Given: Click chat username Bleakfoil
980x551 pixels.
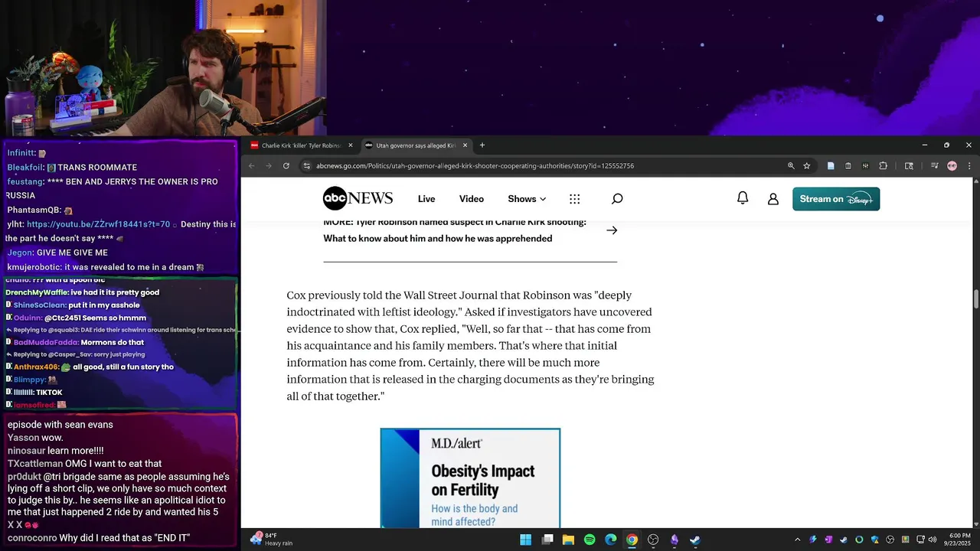Looking at the screenshot, I should pyautogui.click(x=25, y=168).
